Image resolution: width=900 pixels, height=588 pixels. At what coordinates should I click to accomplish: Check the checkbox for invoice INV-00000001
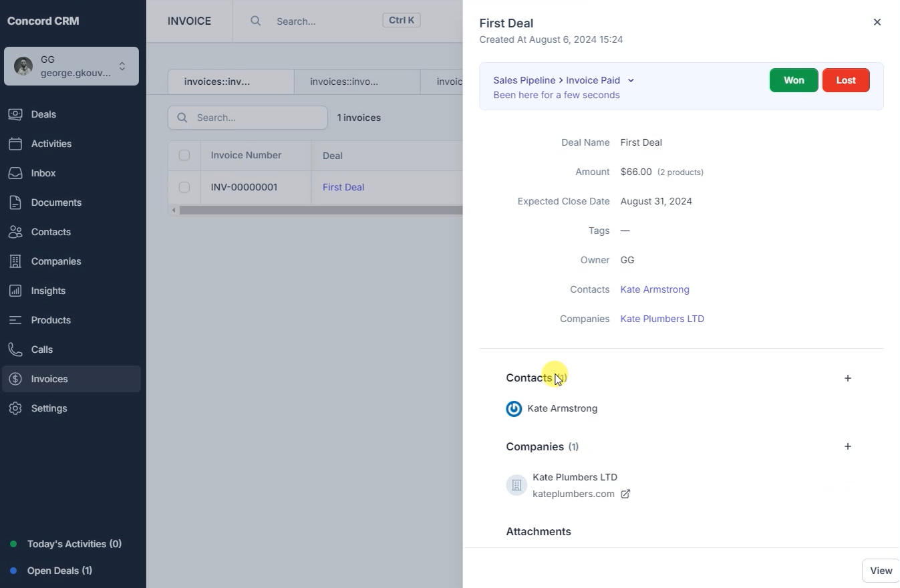[x=184, y=187]
